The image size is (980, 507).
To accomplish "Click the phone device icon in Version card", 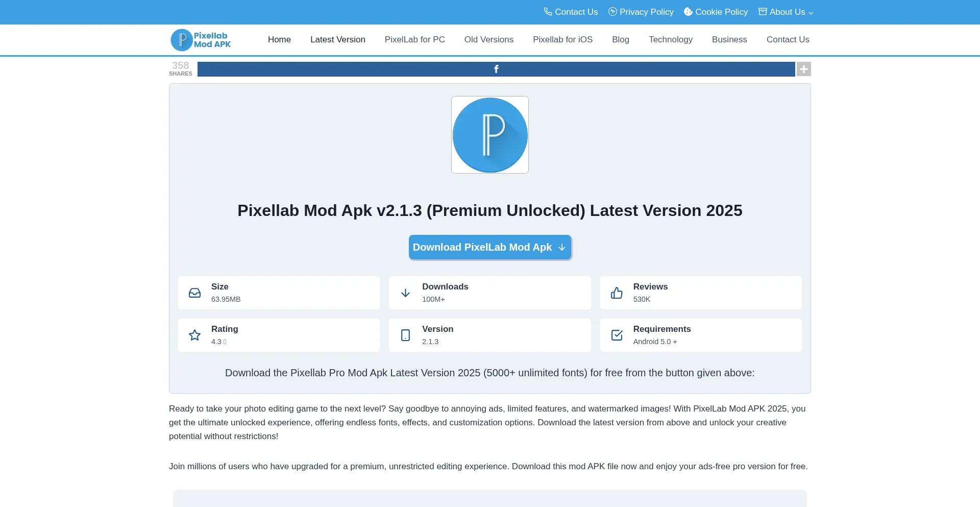I will click(x=405, y=335).
